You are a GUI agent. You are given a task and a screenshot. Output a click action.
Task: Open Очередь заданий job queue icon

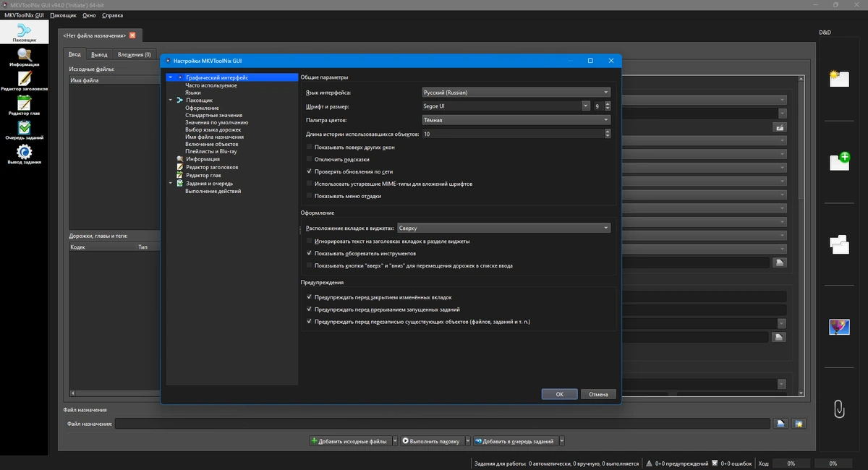(24, 130)
